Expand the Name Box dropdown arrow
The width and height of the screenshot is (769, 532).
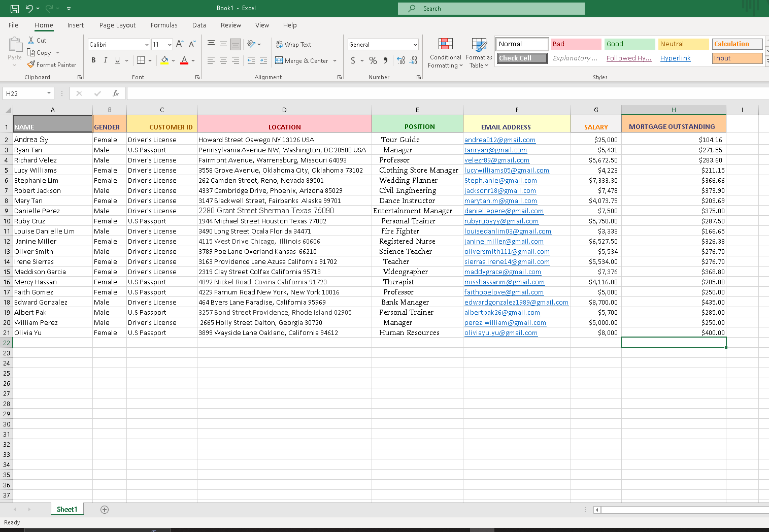[x=49, y=93]
